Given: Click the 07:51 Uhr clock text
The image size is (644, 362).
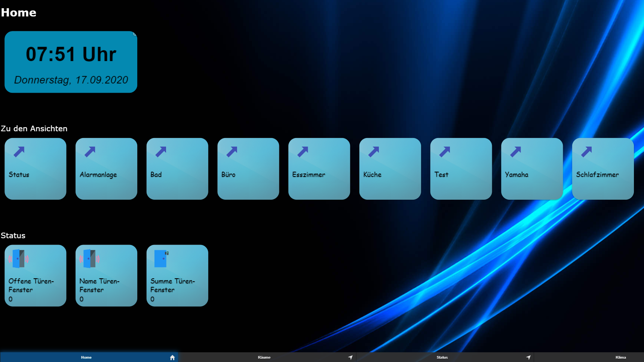Looking at the screenshot, I should (71, 54).
